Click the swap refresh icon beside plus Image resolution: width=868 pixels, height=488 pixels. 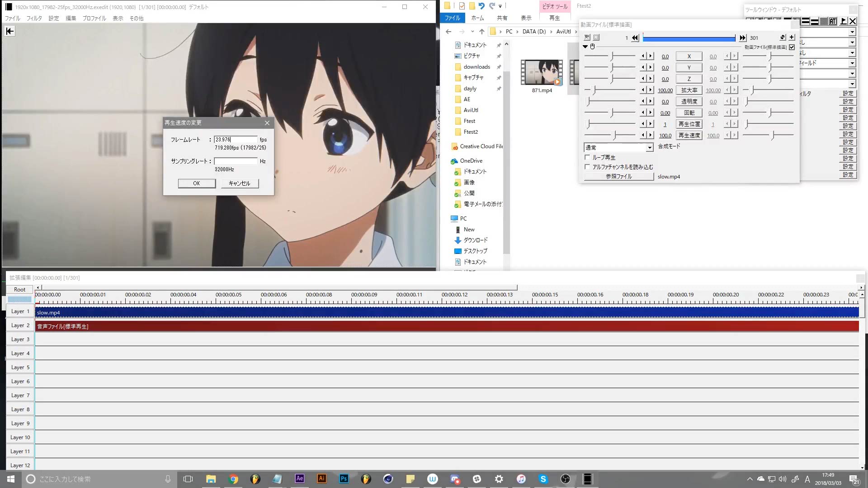783,38
